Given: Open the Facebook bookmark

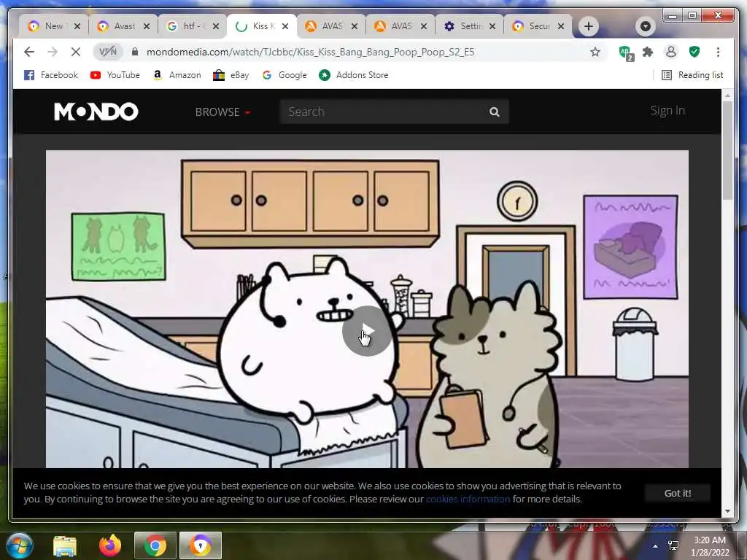Looking at the screenshot, I should click(x=50, y=75).
